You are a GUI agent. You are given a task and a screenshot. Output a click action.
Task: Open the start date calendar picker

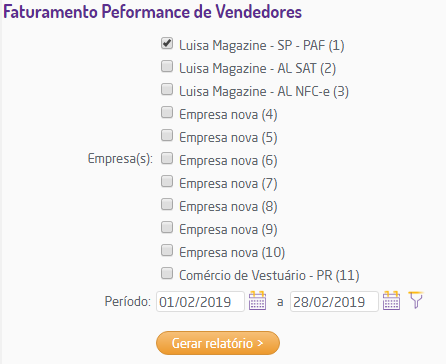257,301
